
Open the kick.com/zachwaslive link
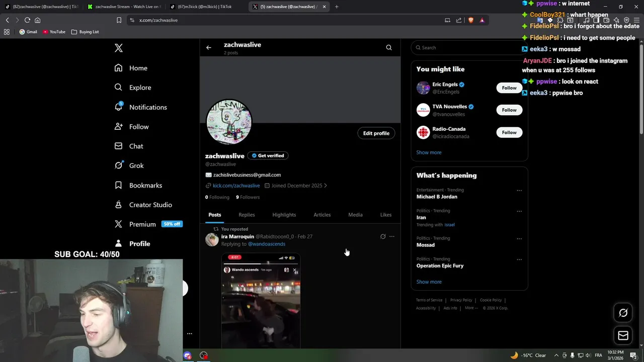236,186
